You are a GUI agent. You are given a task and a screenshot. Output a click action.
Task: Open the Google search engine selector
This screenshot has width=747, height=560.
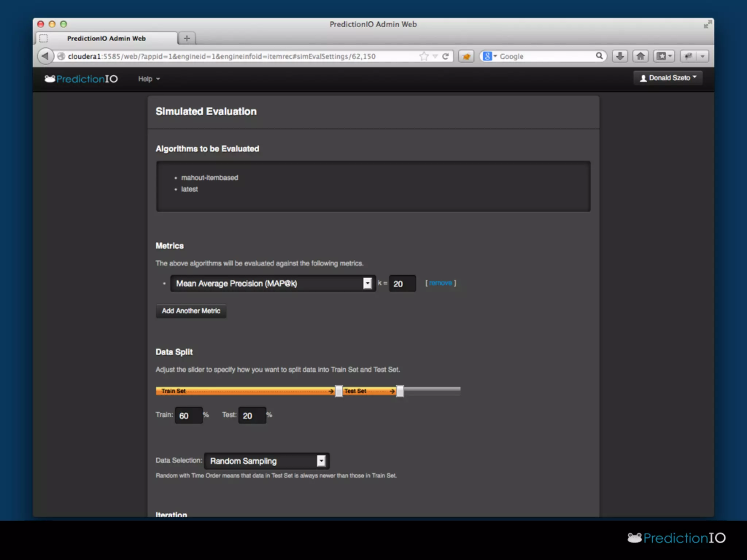point(490,56)
